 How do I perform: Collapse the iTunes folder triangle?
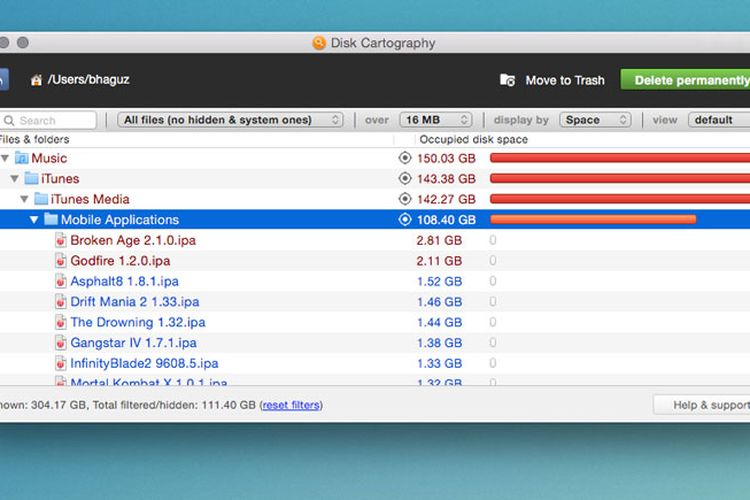15,178
